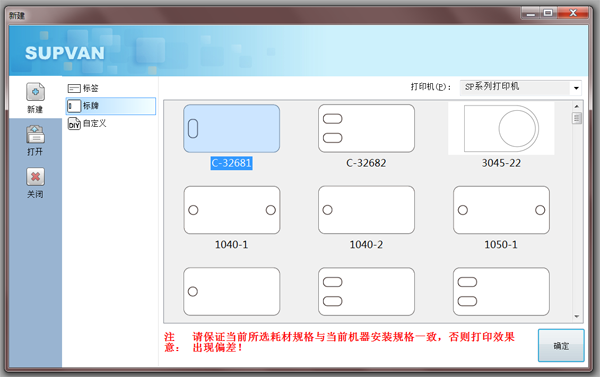Close the 新建 window with X

[573, 13]
